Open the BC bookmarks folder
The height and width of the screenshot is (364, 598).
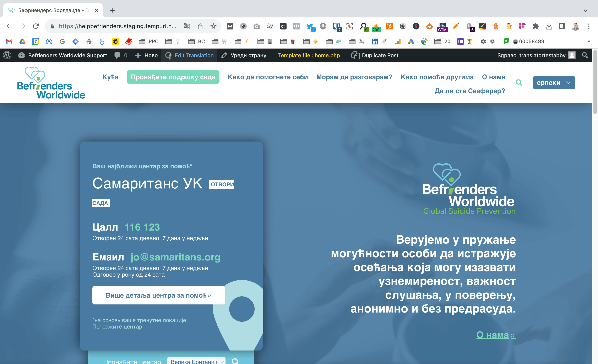coord(196,42)
